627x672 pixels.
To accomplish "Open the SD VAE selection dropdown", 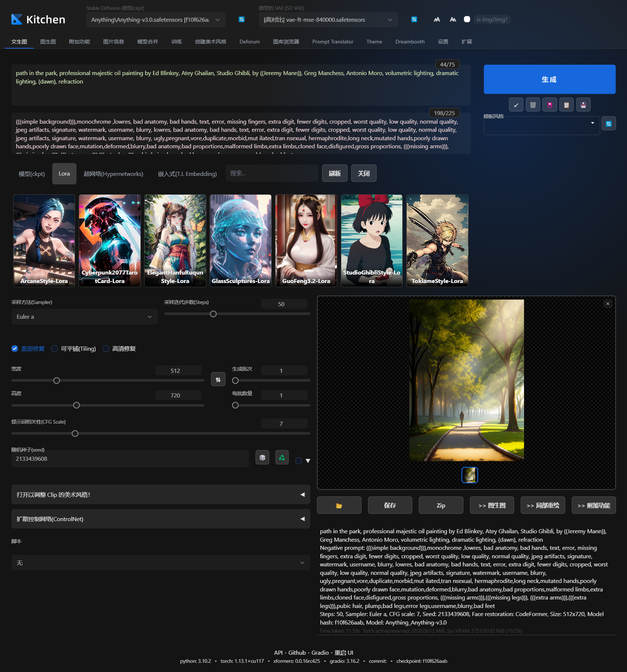I will pyautogui.click(x=328, y=20).
